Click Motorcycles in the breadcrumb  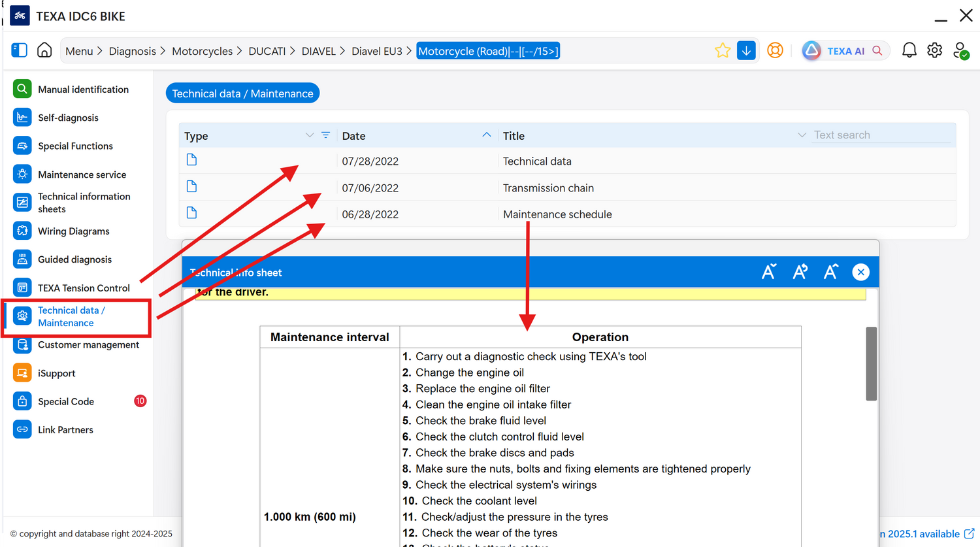click(x=202, y=51)
